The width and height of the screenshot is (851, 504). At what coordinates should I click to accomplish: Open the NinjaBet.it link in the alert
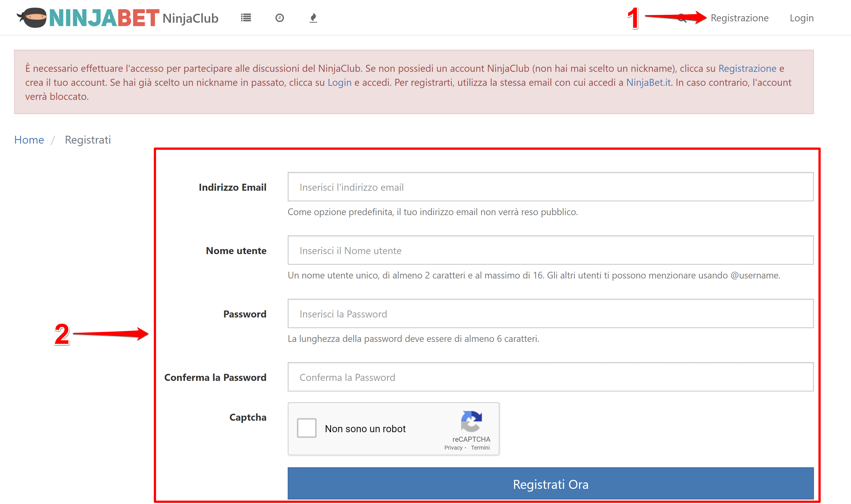648,82
